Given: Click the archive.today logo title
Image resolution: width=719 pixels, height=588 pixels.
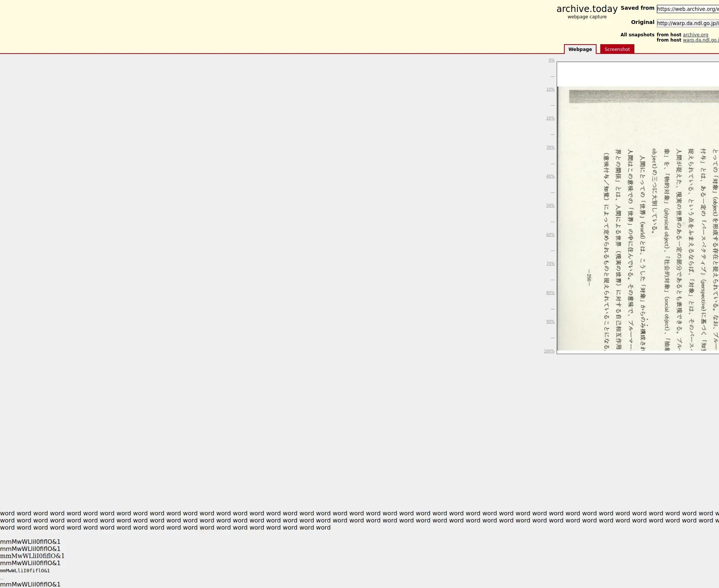Looking at the screenshot, I should 586,9.
